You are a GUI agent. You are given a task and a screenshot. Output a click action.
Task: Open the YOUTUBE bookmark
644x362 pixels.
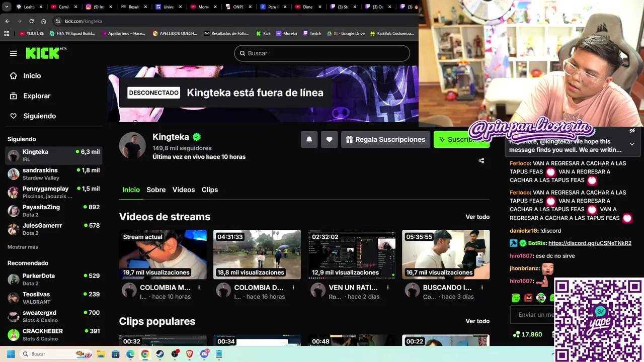[x=32, y=34]
